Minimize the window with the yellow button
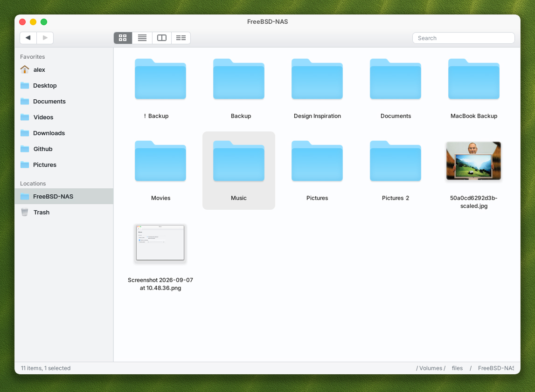This screenshot has height=392, width=535. tap(33, 22)
